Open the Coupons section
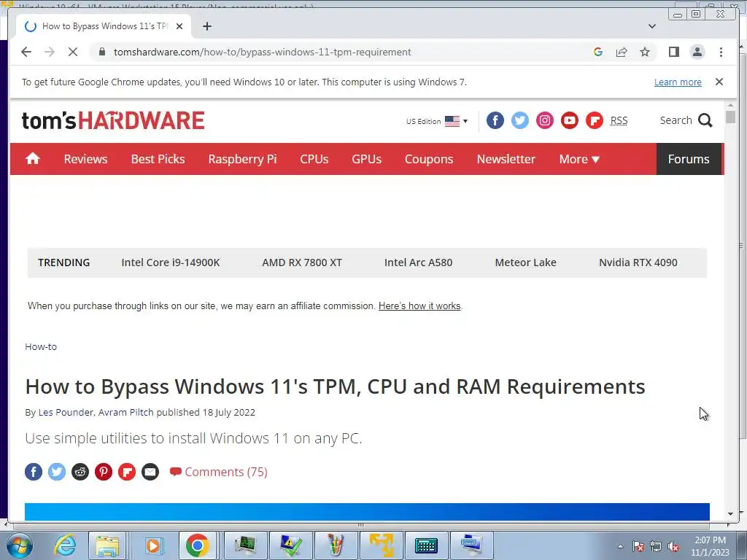 click(x=429, y=159)
